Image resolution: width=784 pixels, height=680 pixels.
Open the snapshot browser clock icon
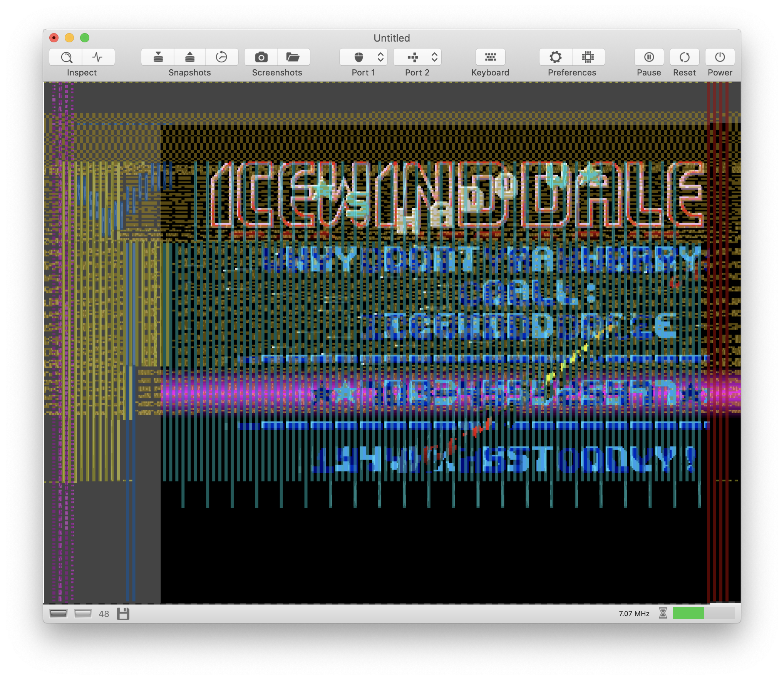[x=222, y=57]
